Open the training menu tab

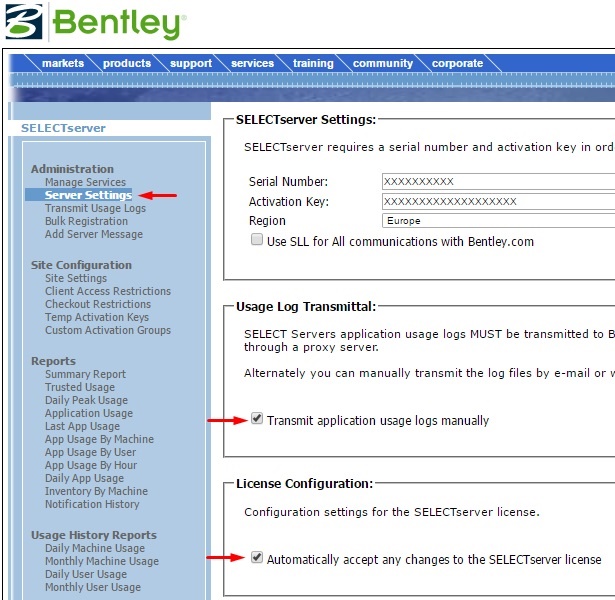[x=313, y=63]
